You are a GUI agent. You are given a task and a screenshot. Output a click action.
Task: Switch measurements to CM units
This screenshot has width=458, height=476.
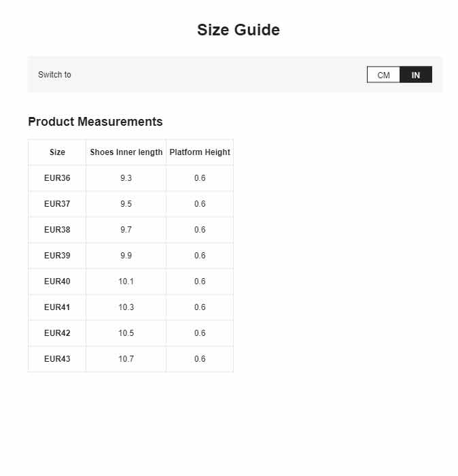[x=383, y=75]
